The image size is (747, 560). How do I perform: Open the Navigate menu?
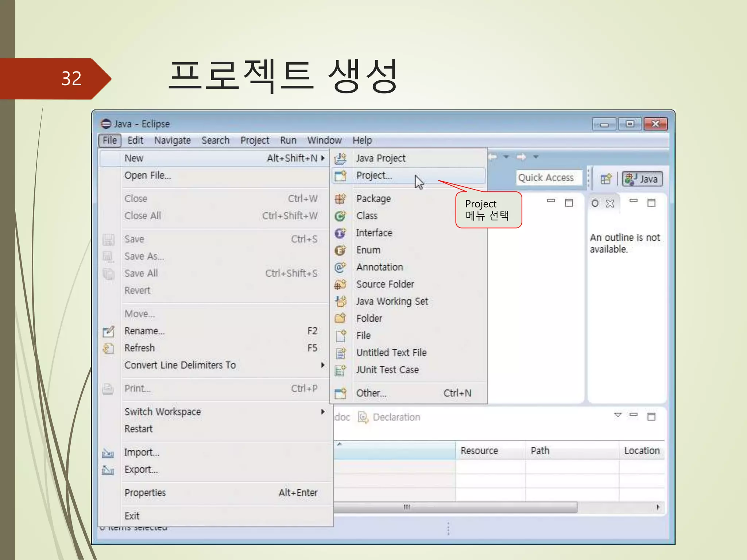173,140
